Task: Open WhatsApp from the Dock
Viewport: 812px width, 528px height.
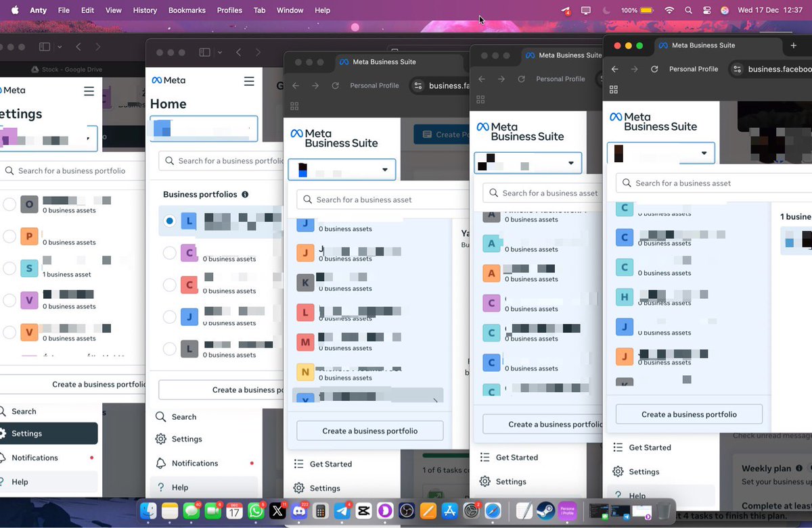Action: click(256, 511)
